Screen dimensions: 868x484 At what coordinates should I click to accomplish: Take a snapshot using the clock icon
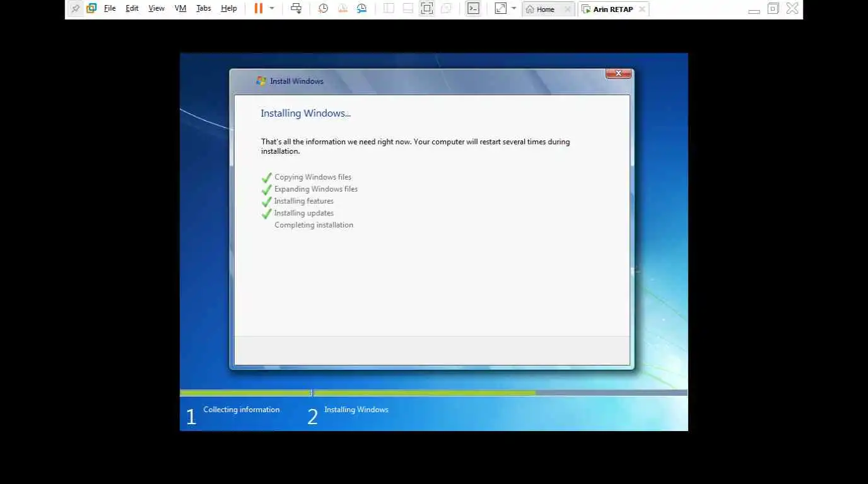(x=323, y=9)
